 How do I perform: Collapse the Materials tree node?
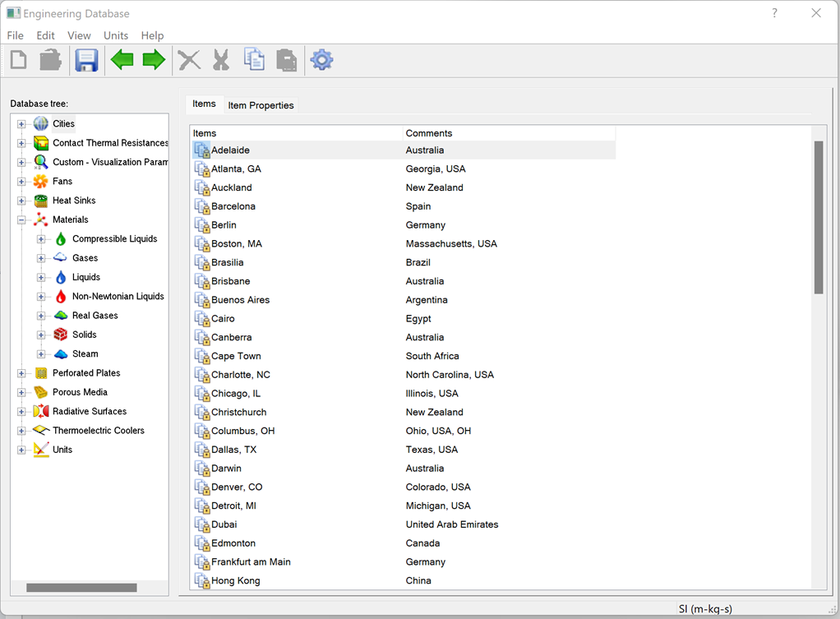tap(21, 220)
